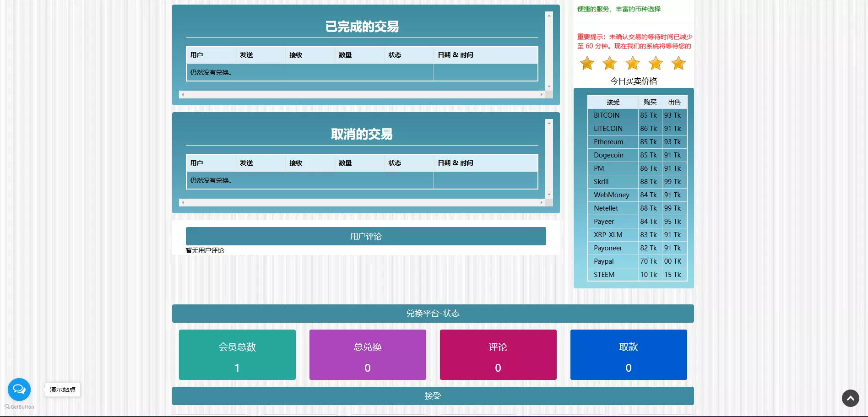Open the blue chat bubble widget
The width and height of the screenshot is (868, 417).
coord(19,390)
